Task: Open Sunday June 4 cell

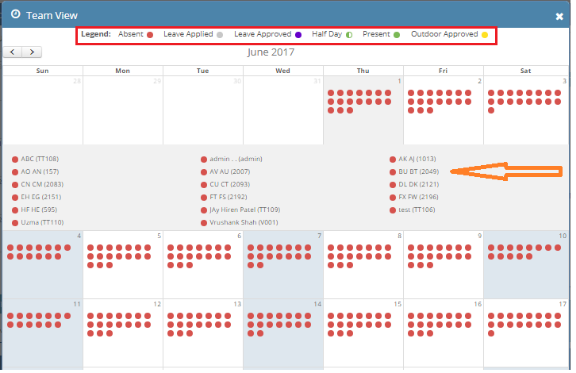Action: [x=43, y=265]
